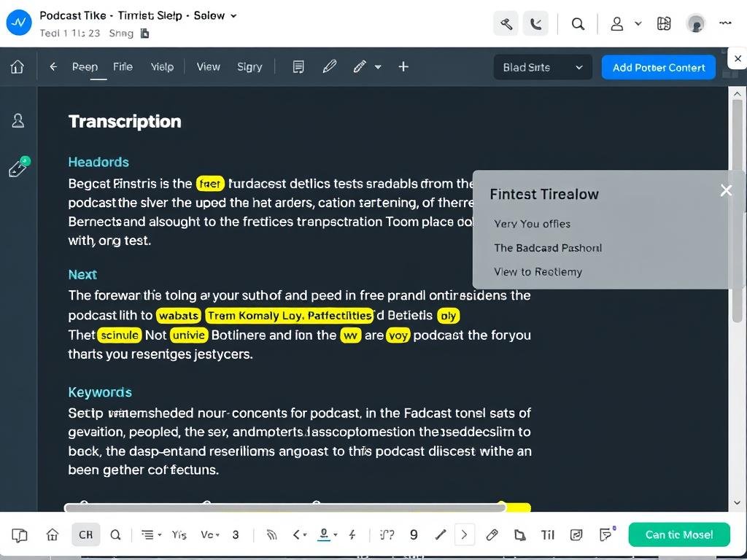Image resolution: width=747 pixels, height=560 pixels.
Task: Select the highlighter marker tool
Action: tap(360, 66)
